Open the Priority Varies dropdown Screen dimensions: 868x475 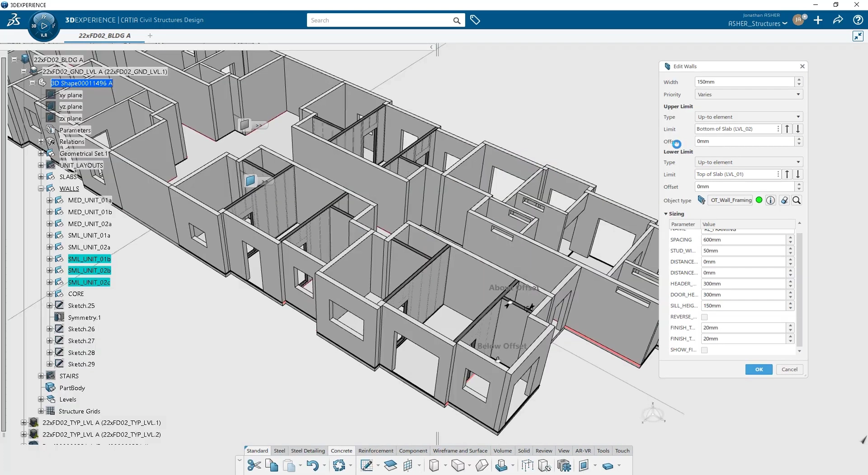coord(749,95)
